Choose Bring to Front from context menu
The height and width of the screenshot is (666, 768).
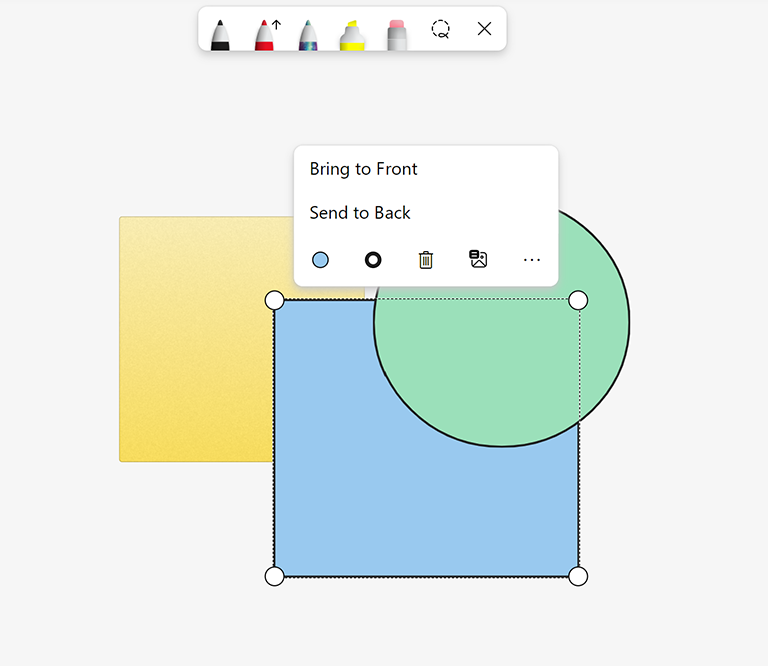pos(364,169)
